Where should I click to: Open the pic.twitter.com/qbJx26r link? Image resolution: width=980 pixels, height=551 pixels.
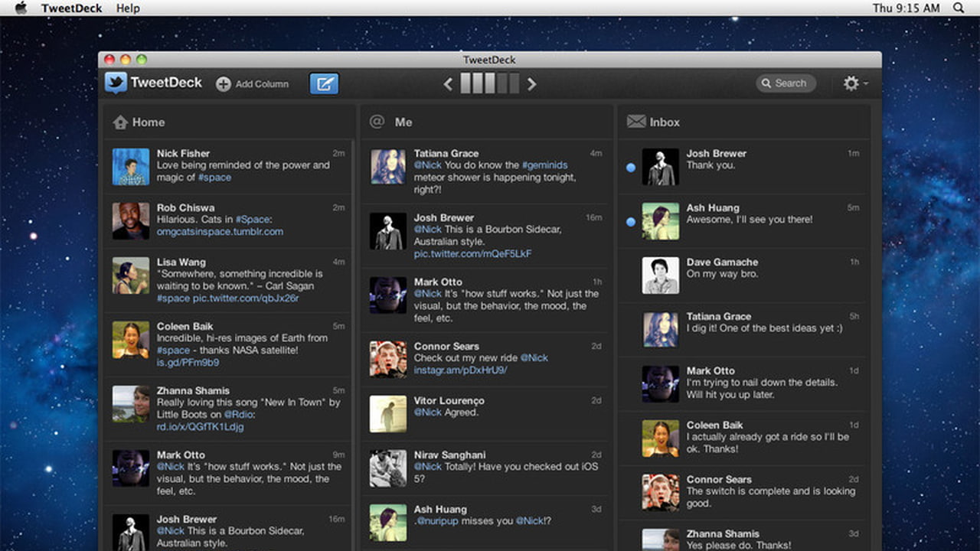[x=246, y=298]
